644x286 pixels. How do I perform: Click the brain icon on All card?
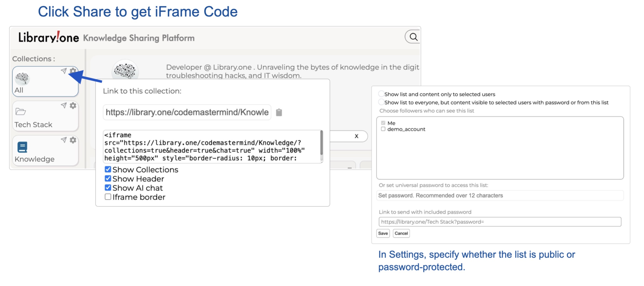pos(22,78)
